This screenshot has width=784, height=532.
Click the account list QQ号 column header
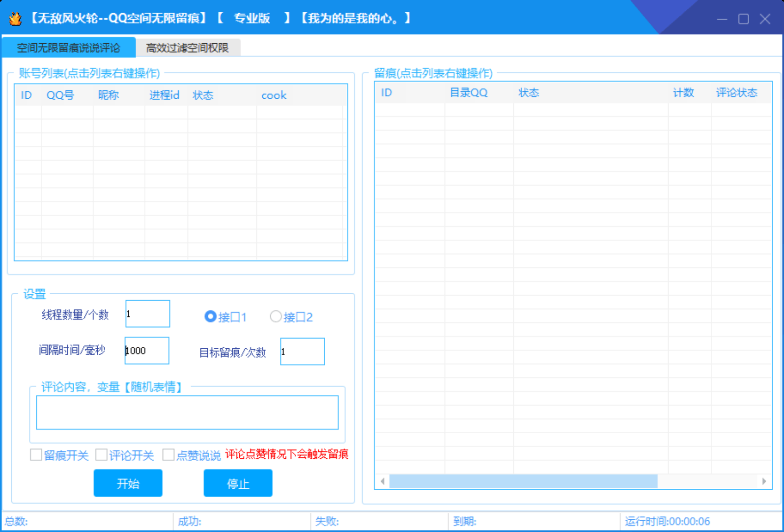(x=67, y=95)
